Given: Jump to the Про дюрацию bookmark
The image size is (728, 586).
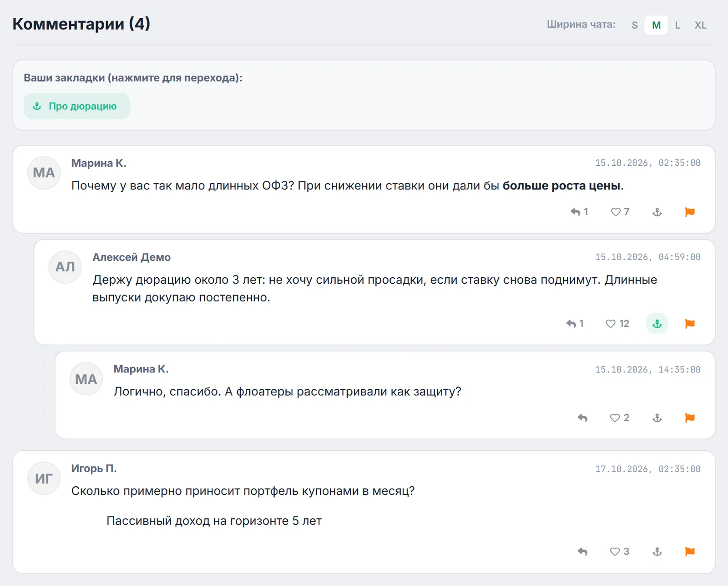Looking at the screenshot, I should point(77,106).
